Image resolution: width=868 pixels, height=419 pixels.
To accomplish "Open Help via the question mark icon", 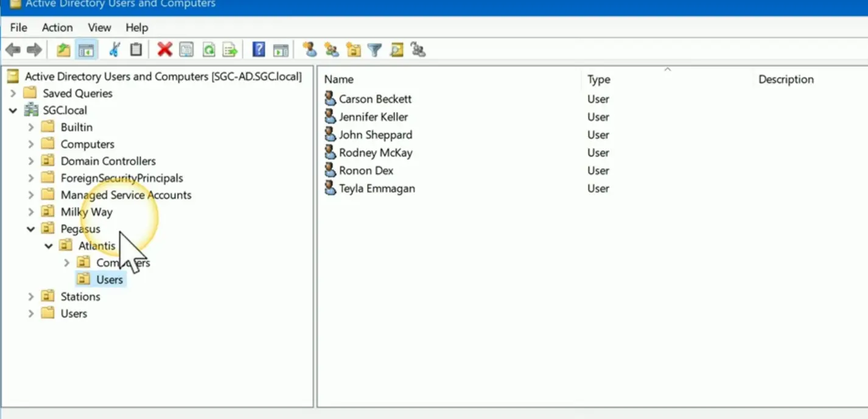I will point(259,50).
